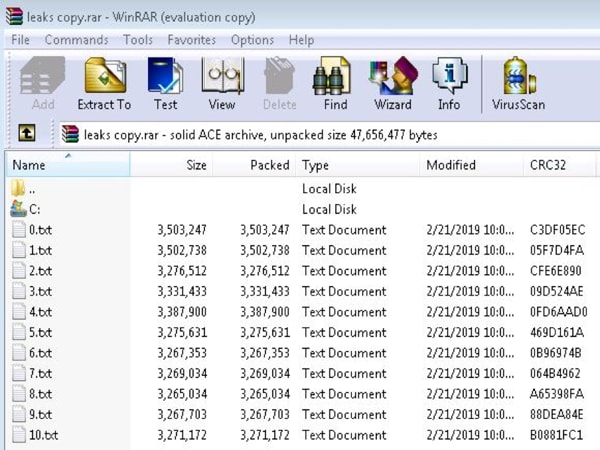Open the Tools menu
This screenshot has width=600, height=450.
tap(138, 40)
